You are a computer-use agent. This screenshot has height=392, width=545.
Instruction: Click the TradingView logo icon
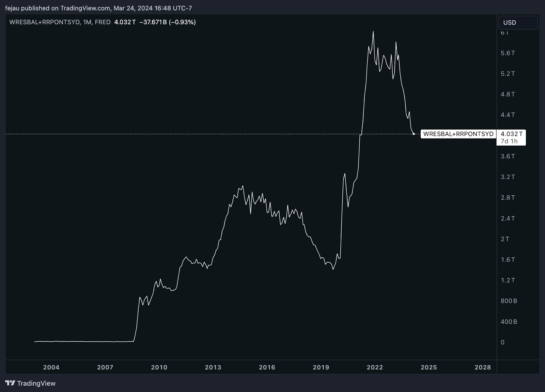[x=10, y=383]
